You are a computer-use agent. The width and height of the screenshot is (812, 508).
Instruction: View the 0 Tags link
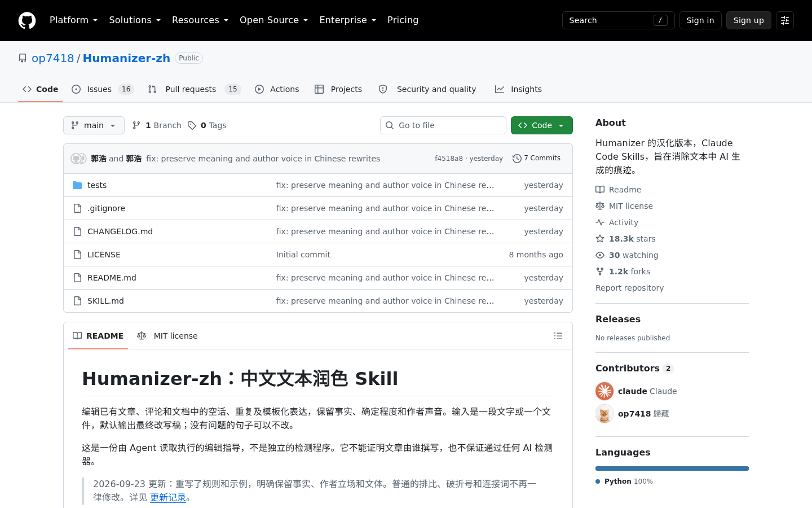(207, 125)
